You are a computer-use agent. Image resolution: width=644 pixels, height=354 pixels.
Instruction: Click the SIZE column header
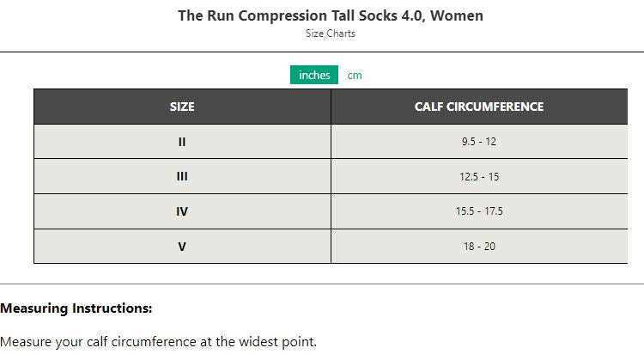point(182,107)
